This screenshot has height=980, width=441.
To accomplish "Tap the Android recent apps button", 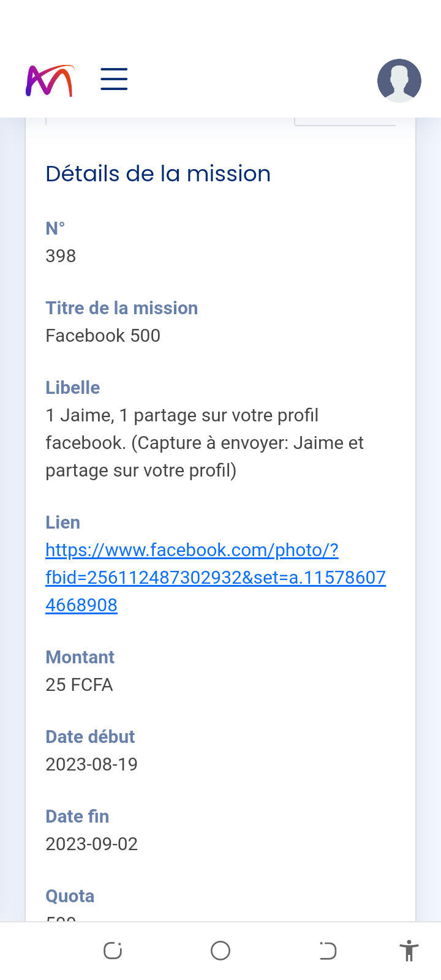I will [x=113, y=951].
